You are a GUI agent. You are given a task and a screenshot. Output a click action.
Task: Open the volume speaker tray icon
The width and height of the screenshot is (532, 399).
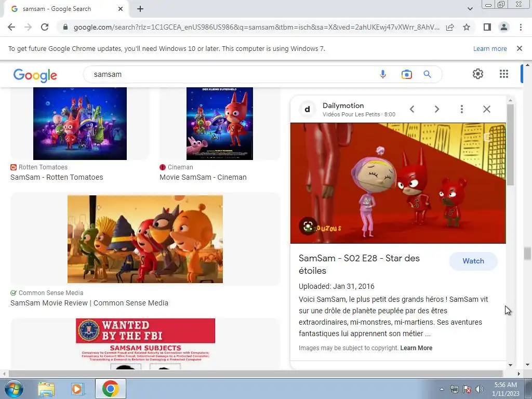(479, 389)
